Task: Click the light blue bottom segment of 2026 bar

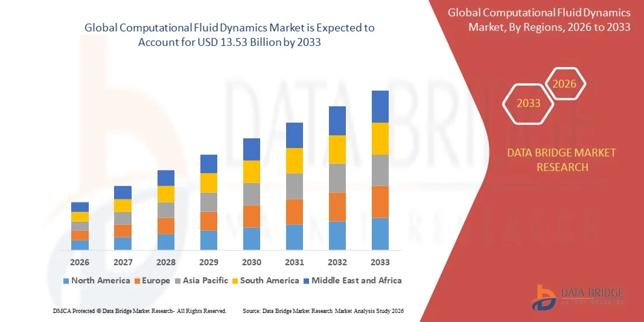Action: pyautogui.click(x=80, y=245)
